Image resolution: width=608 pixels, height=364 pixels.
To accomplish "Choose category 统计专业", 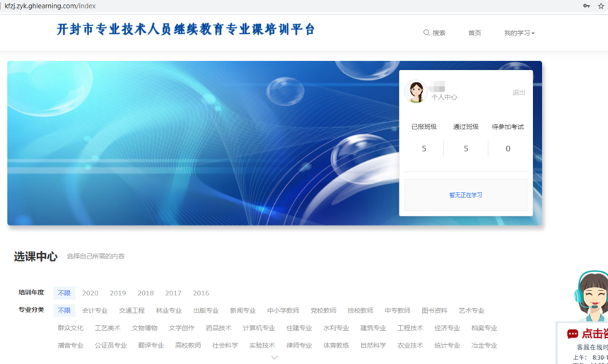I will 448,346.
